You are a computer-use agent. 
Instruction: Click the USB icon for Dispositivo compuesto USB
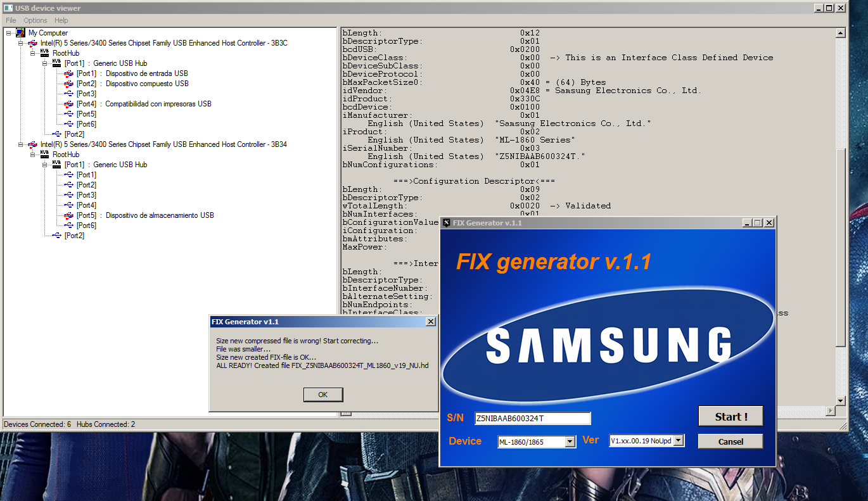[68, 84]
